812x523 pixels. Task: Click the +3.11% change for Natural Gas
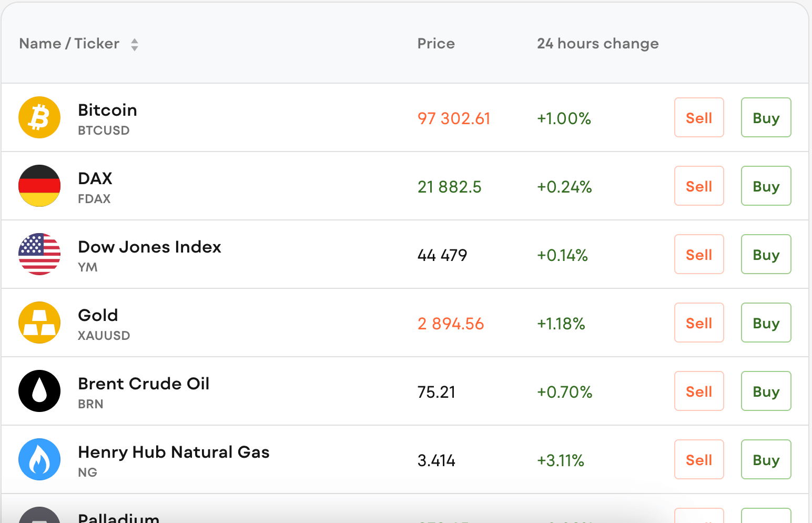[x=561, y=460]
